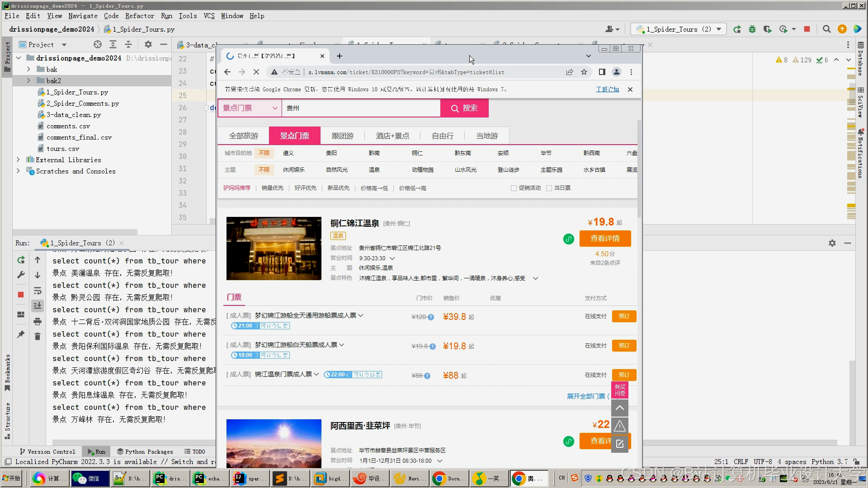Image resolution: width=868 pixels, height=488 pixels.
Task: Rerun the 1_Spider_Tours script in the Run panel
Action: click(20, 260)
